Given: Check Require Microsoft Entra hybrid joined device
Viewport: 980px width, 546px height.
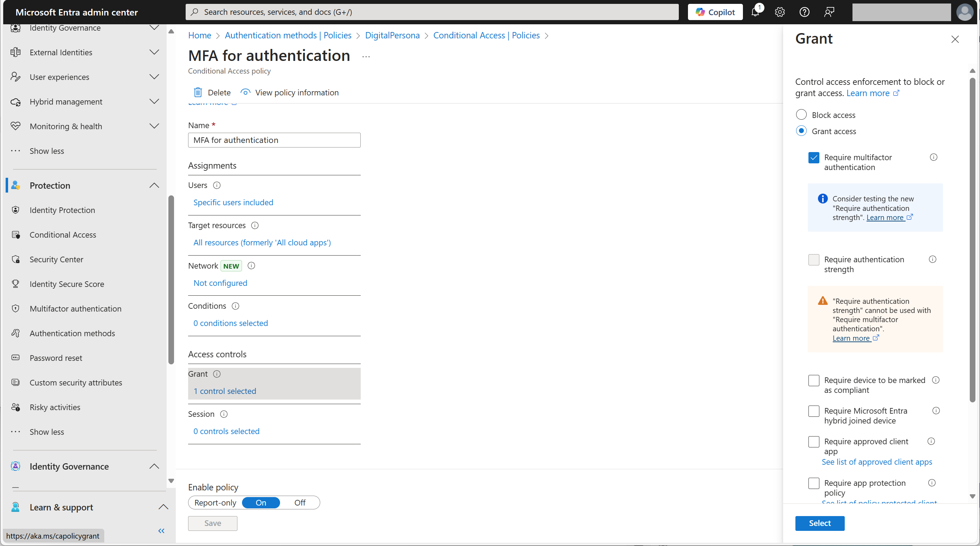Looking at the screenshot, I should point(814,411).
